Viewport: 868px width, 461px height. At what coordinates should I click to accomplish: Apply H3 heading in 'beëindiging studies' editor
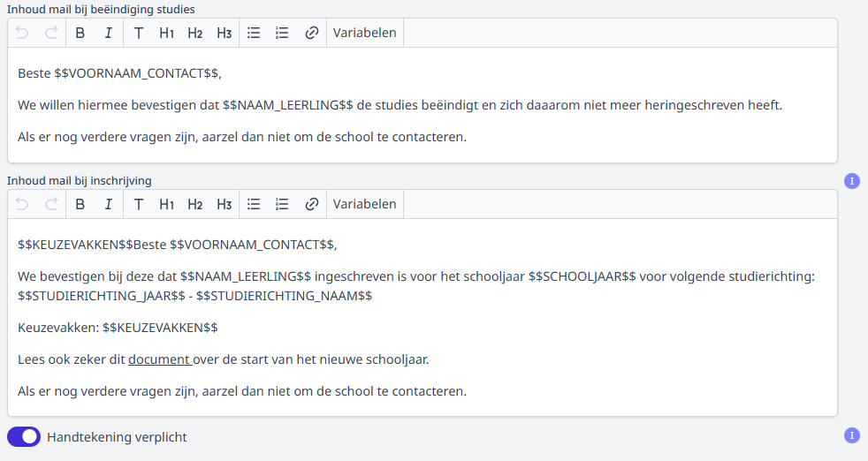[225, 34]
